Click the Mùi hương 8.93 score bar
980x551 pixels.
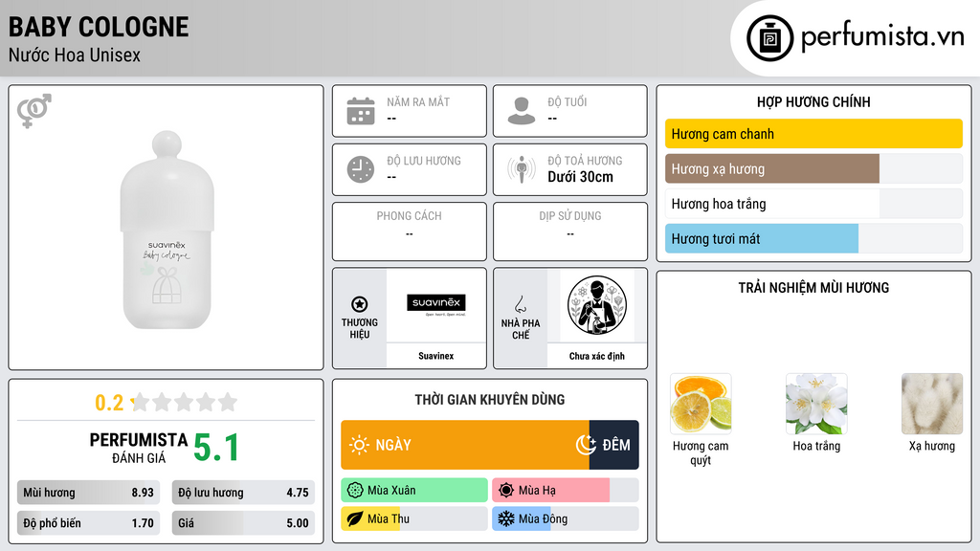89,493
